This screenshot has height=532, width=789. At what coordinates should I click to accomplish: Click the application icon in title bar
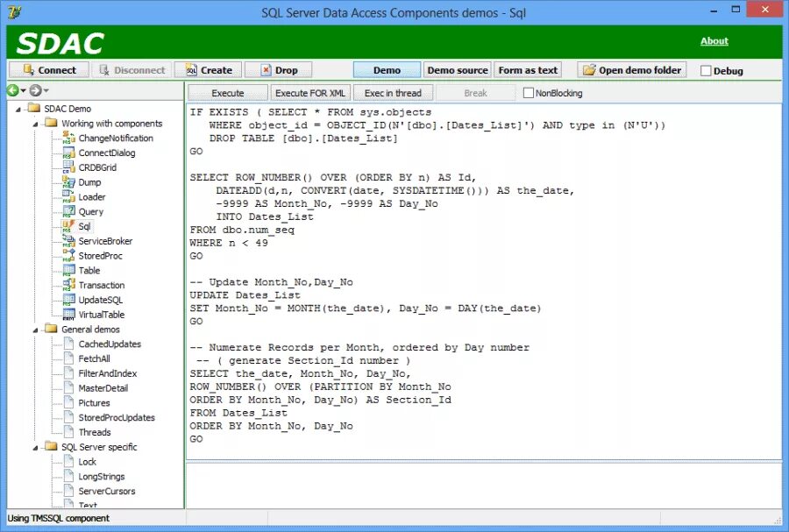coord(15,12)
